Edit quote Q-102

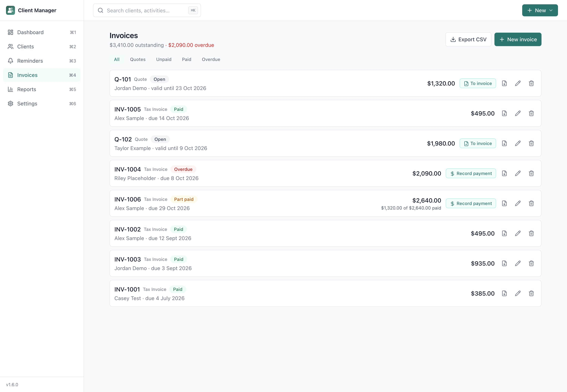[x=518, y=143]
